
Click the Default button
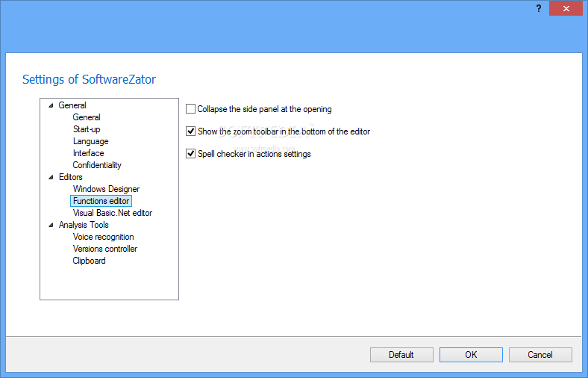point(401,355)
